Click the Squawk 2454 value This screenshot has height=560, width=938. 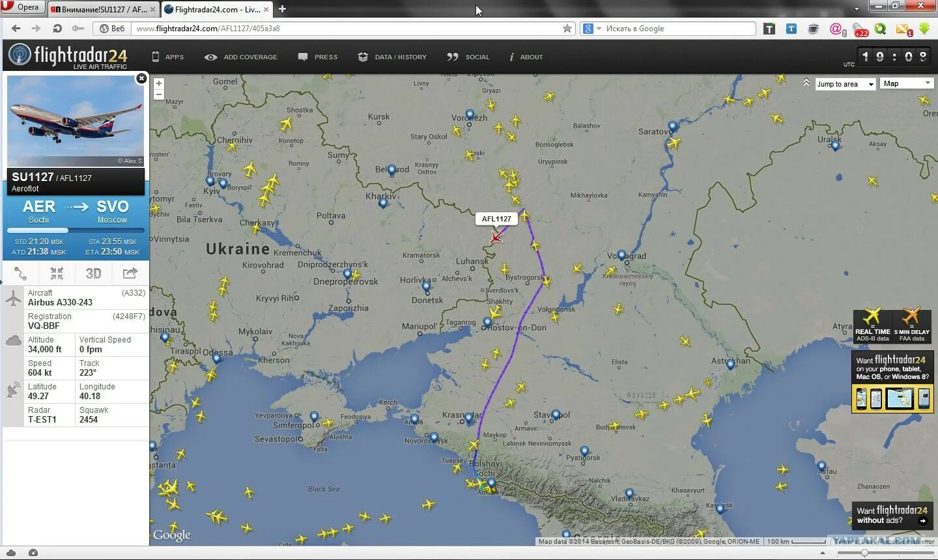click(x=89, y=419)
